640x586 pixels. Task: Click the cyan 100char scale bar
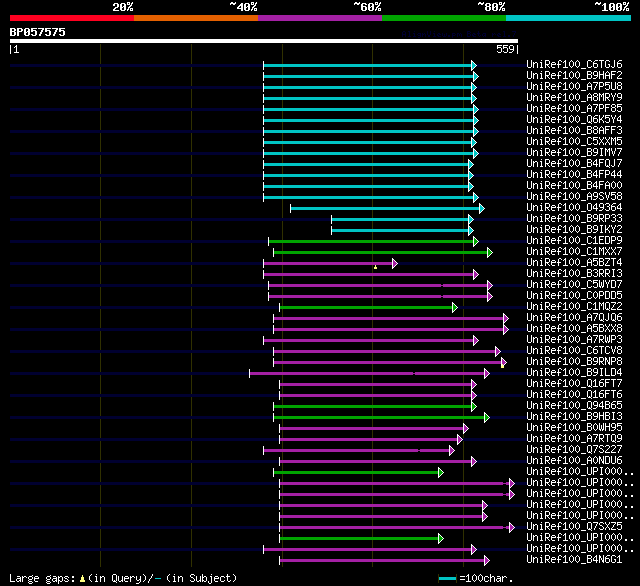tap(447, 579)
